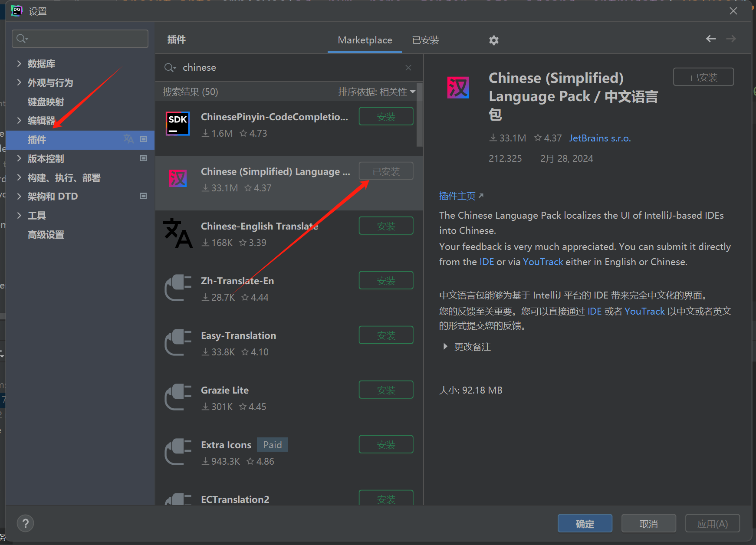Install Easy-Translation plugin
756x545 pixels.
point(386,335)
